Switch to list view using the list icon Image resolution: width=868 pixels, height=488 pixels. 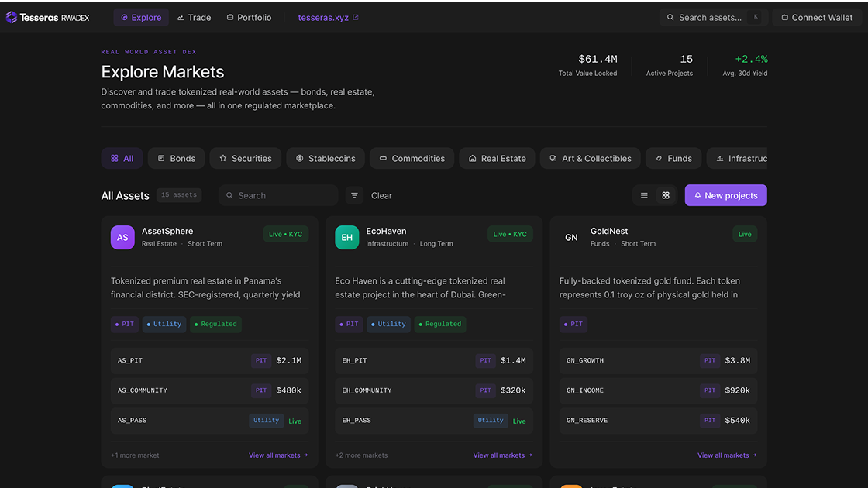(643, 195)
